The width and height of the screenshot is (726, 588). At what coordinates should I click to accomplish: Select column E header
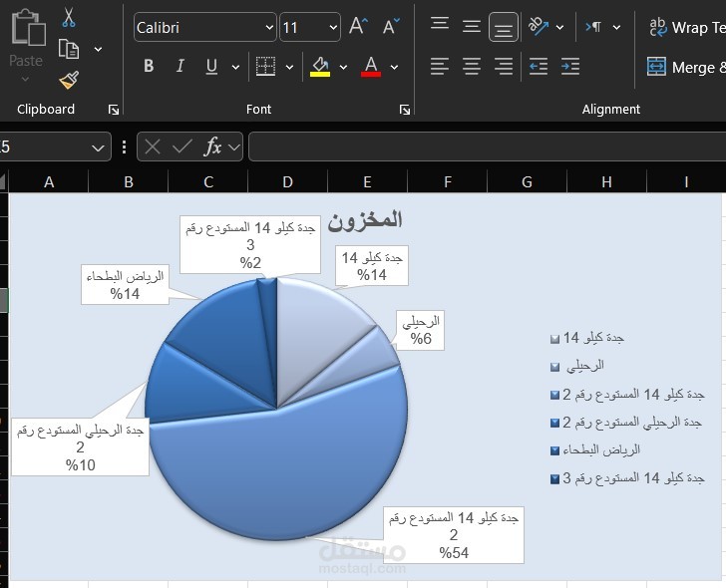pos(367,181)
